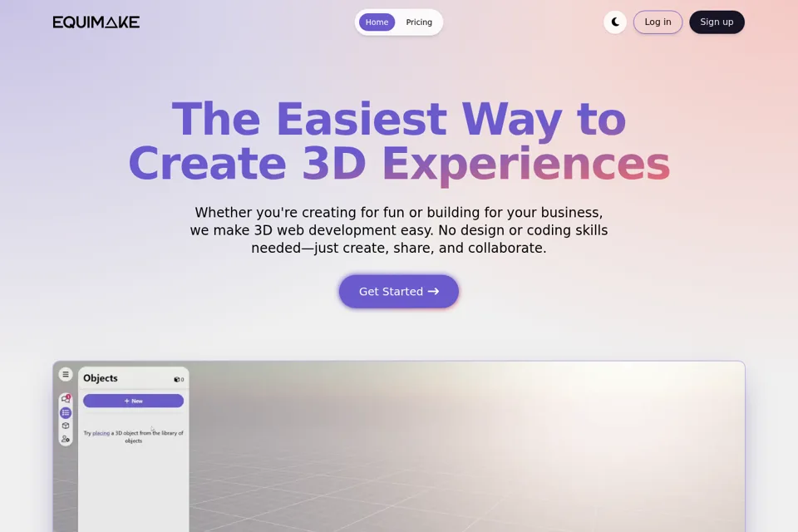
Task: Open the Log in page
Action: [658, 22]
